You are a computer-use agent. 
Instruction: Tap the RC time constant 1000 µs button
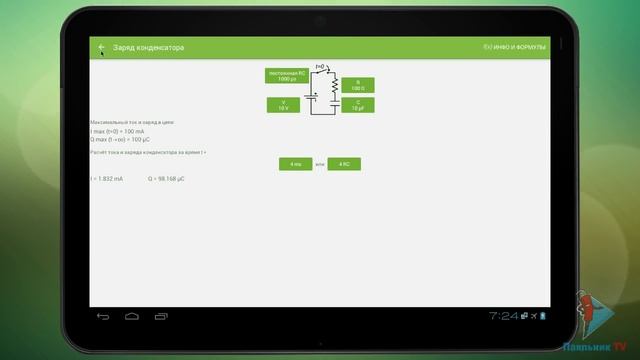click(287, 76)
